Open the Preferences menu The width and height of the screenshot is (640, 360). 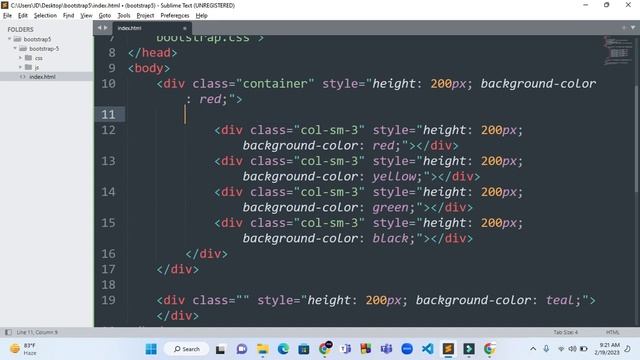click(175, 16)
